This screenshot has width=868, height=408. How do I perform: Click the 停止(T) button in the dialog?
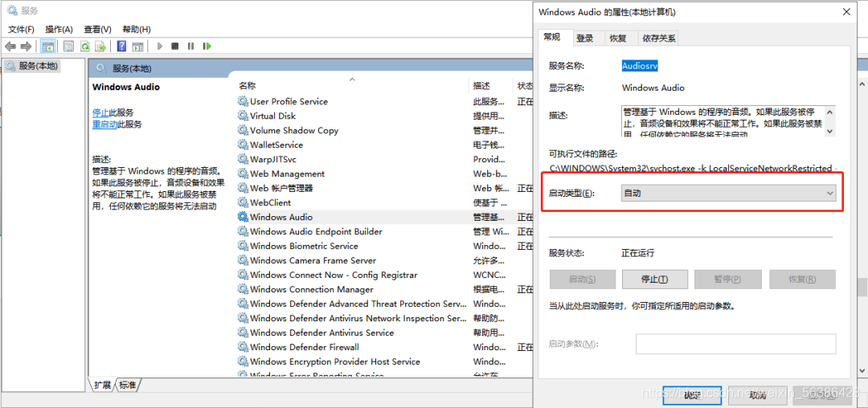[655, 279]
